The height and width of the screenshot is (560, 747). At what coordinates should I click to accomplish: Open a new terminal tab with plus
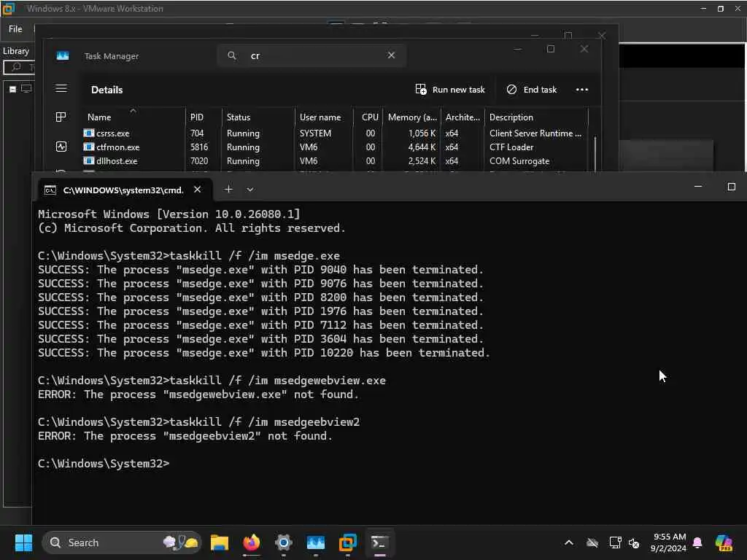click(228, 190)
